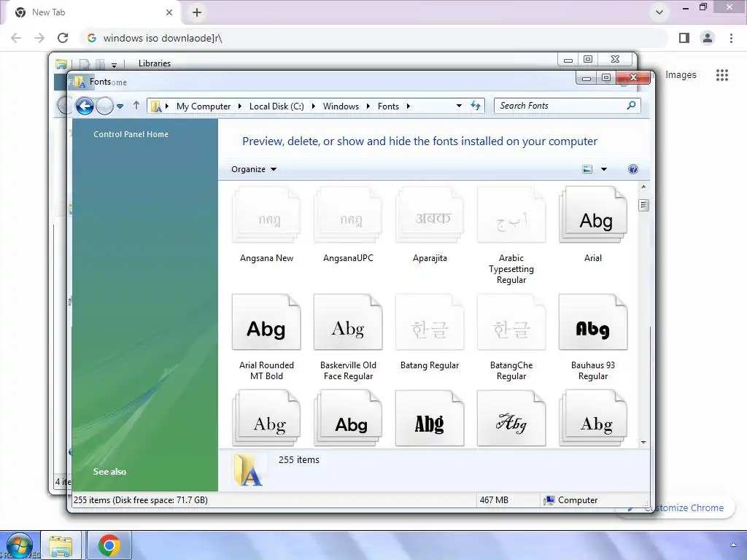The width and height of the screenshot is (747, 560).
Task: Click font list scrollbar thumb
Action: click(643, 205)
